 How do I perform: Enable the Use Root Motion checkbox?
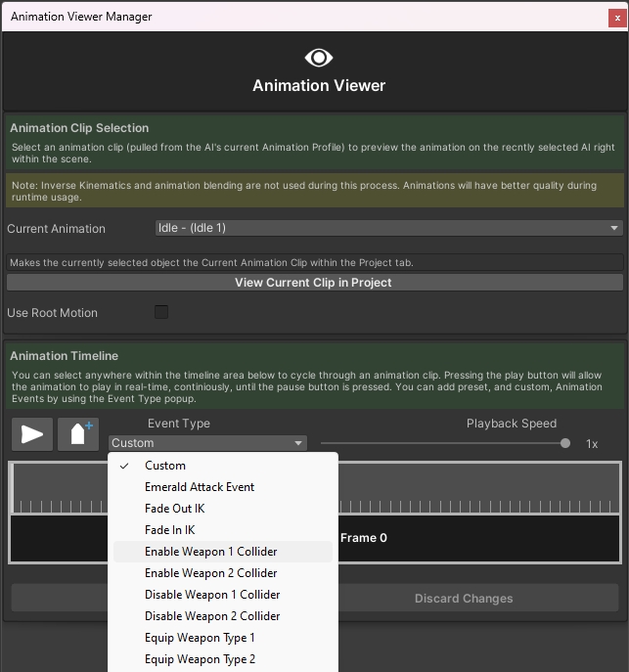[x=161, y=312]
